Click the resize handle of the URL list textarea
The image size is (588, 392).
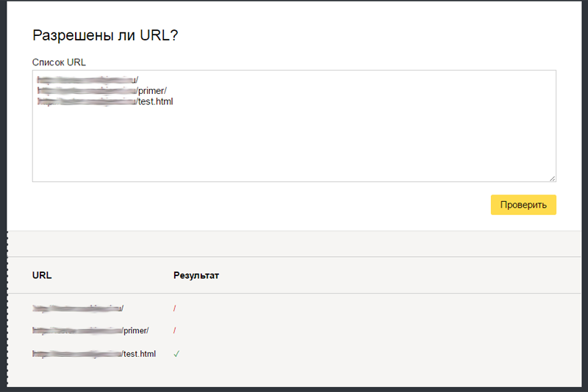click(x=552, y=178)
